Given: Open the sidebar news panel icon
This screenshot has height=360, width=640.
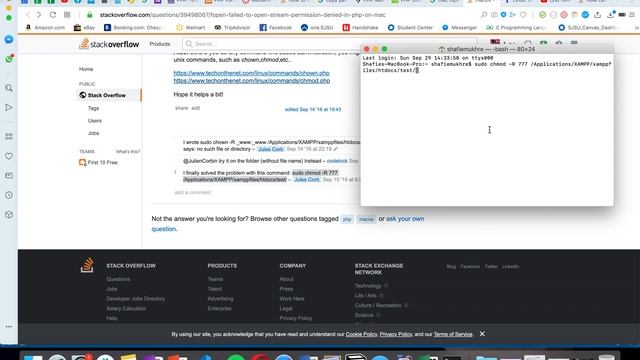Looking at the screenshot, I should (x=9, y=176).
